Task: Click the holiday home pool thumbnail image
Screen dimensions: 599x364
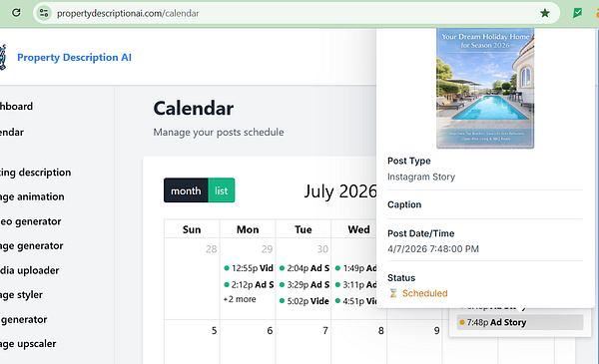Action: (x=485, y=89)
